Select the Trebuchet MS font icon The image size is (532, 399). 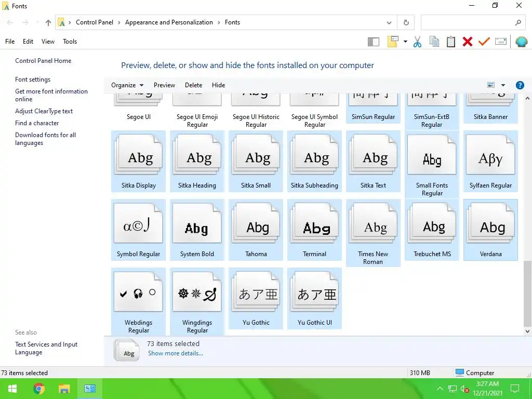point(432,230)
